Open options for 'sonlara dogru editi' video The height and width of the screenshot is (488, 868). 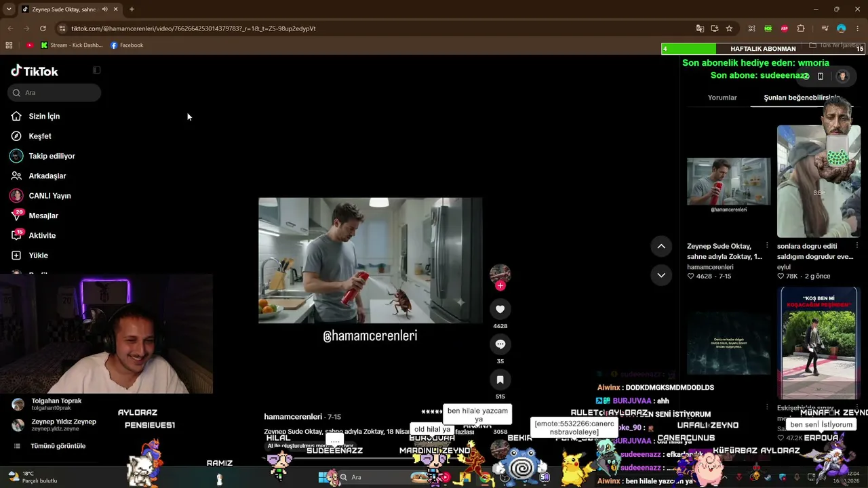coord(857,245)
